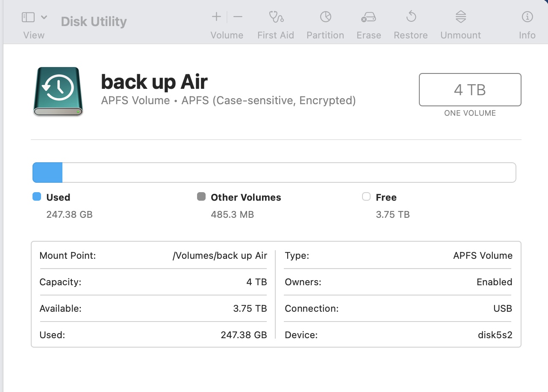Click the Restore arrow icon
Image resolution: width=548 pixels, height=392 pixels.
pos(411,17)
